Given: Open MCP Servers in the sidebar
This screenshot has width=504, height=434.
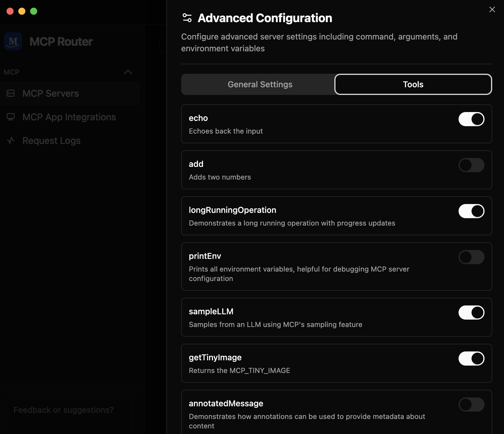Looking at the screenshot, I should [70, 93].
